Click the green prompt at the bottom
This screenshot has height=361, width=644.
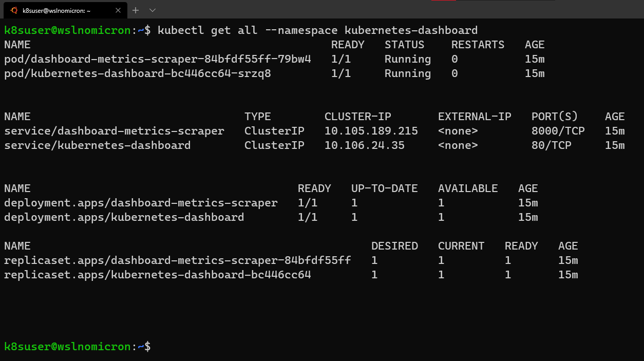click(x=67, y=346)
